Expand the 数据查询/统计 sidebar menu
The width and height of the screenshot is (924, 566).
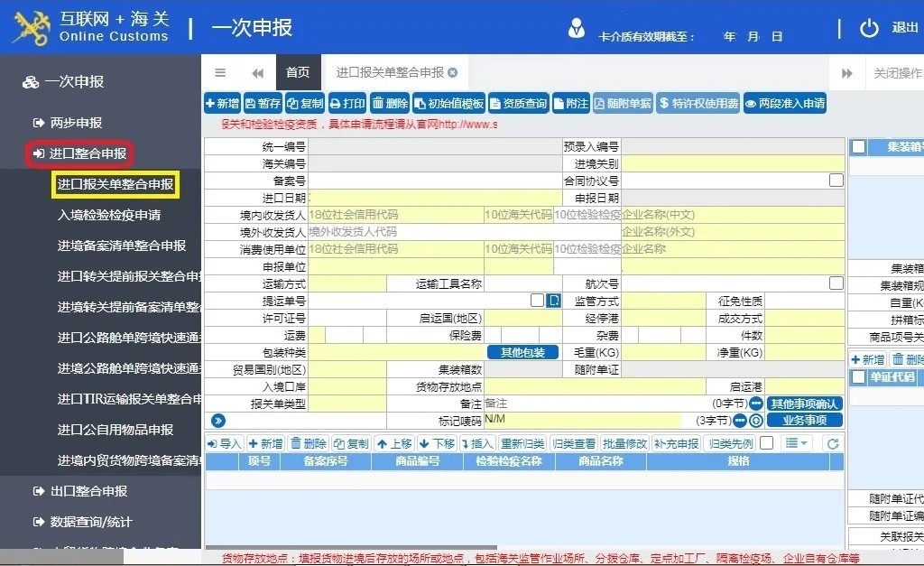tap(90, 522)
